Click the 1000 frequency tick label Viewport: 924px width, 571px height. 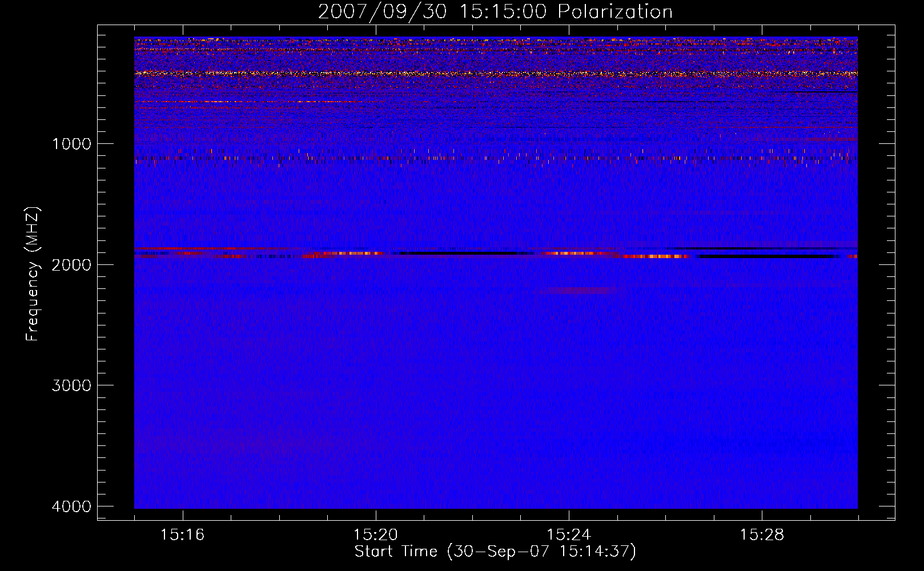71,144
